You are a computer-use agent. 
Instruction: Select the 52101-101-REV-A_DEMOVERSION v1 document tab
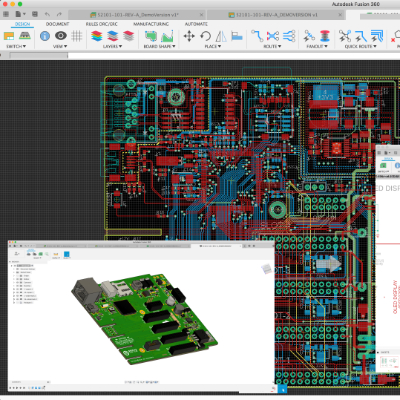pyautogui.click(x=276, y=15)
